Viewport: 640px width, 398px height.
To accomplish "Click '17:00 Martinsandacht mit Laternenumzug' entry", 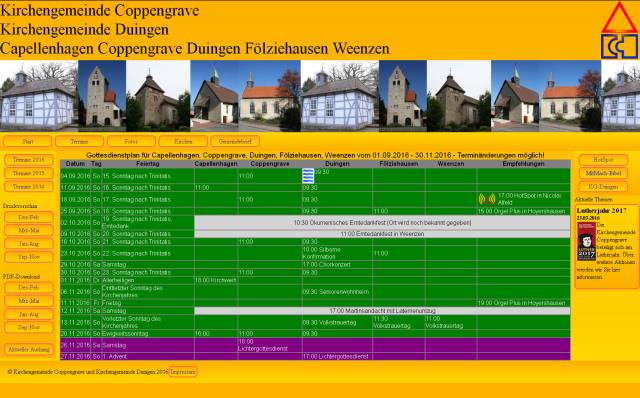I will [x=382, y=311].
